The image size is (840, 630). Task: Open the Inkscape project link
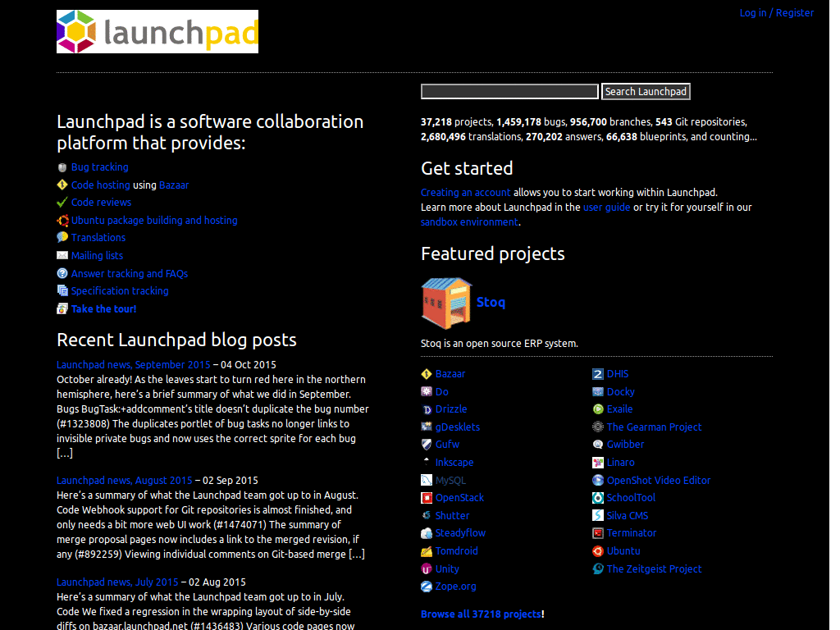454,463
